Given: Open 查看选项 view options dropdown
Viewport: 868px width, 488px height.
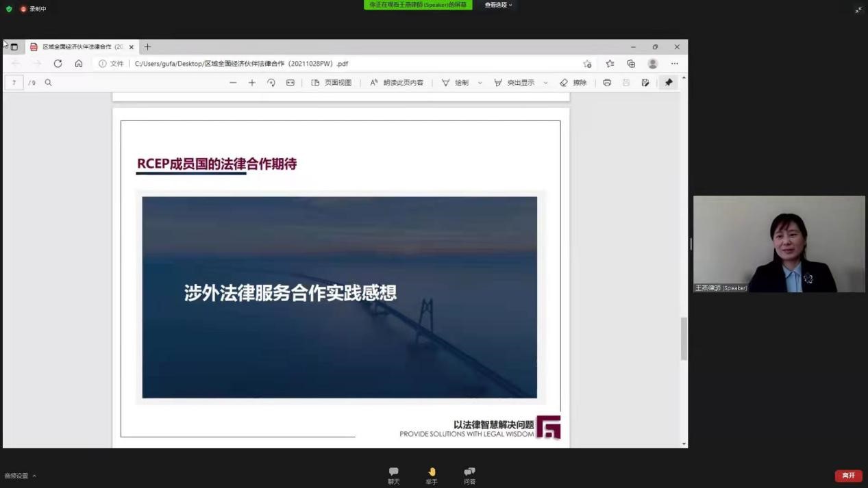Looking at the screenshot, I should click(498, 5).
